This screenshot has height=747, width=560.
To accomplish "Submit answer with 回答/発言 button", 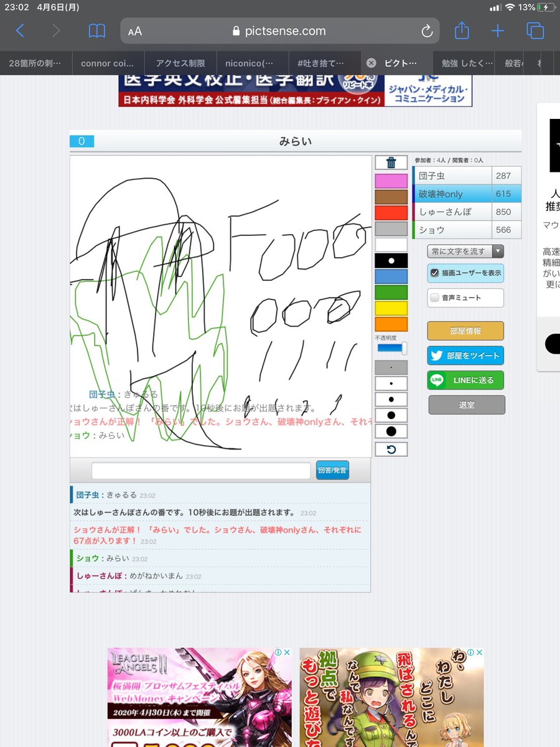I will pos(332,471).
